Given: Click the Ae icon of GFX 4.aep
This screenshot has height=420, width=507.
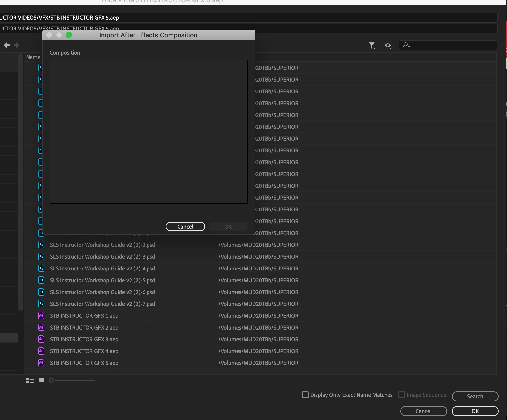Looking at the screenshot, I should (x=41, y=351).
